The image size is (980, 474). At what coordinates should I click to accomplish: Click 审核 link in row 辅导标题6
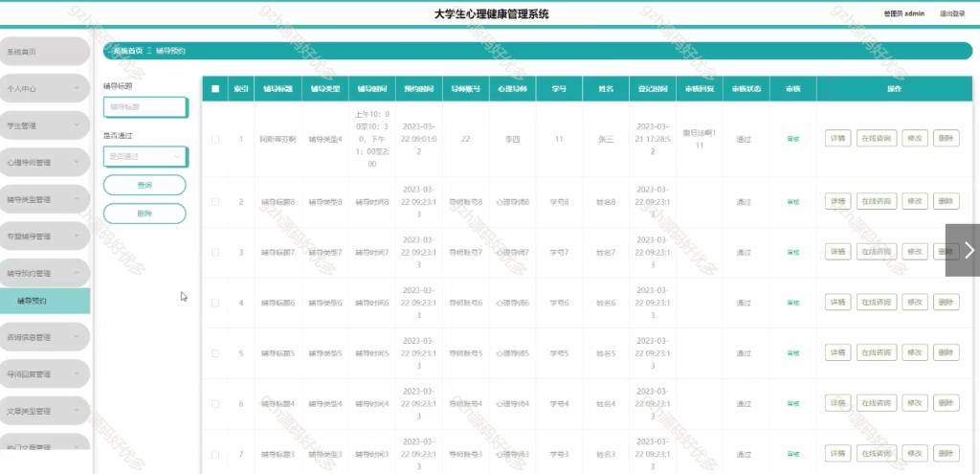(x=793, y=303)
